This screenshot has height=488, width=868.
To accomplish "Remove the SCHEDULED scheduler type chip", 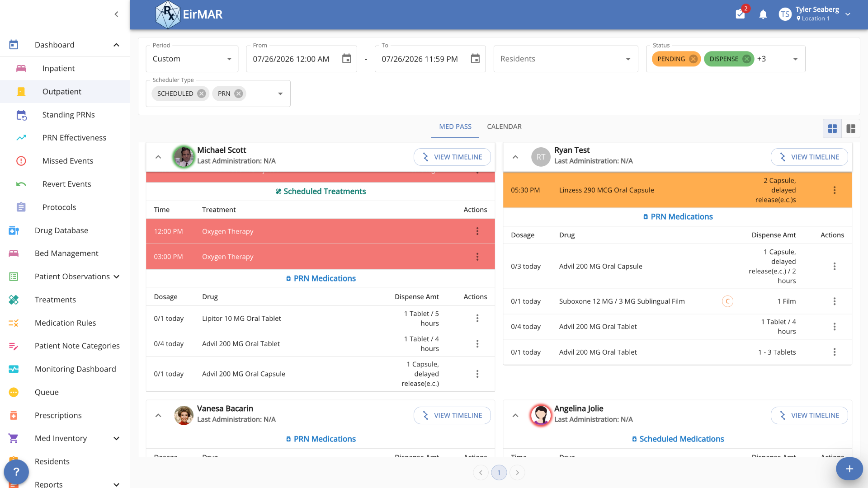I will [x=202, y=94].
